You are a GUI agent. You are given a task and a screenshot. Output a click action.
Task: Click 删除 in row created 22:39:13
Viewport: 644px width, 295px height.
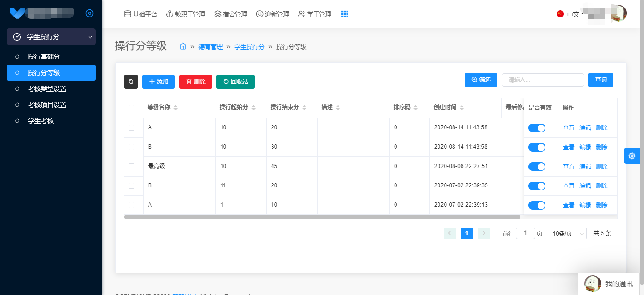click(x=602, y=205)
